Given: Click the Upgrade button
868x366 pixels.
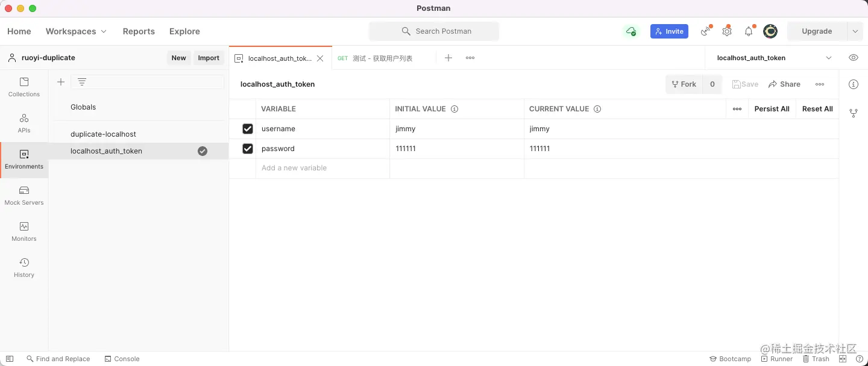Looking at the screenshot, I should pos(817,31).
